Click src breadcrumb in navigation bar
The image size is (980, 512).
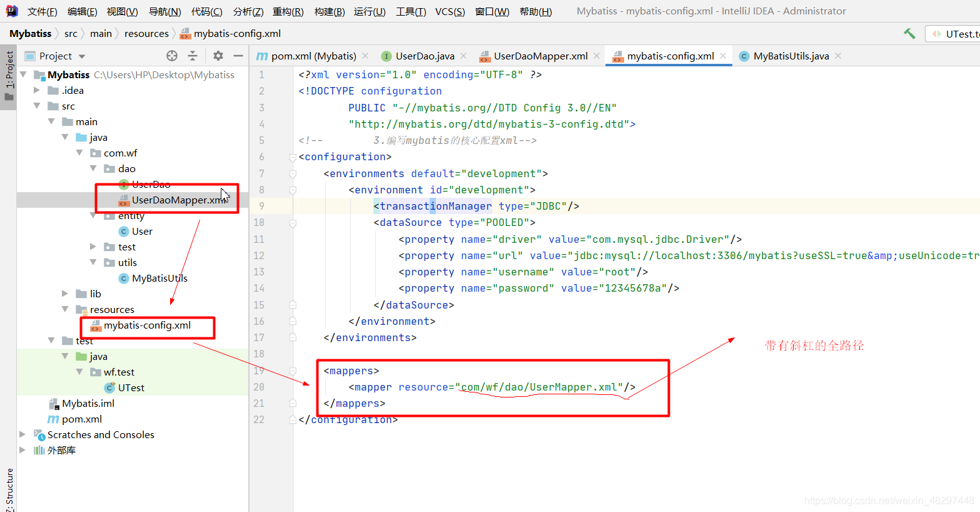pos(71,34)
